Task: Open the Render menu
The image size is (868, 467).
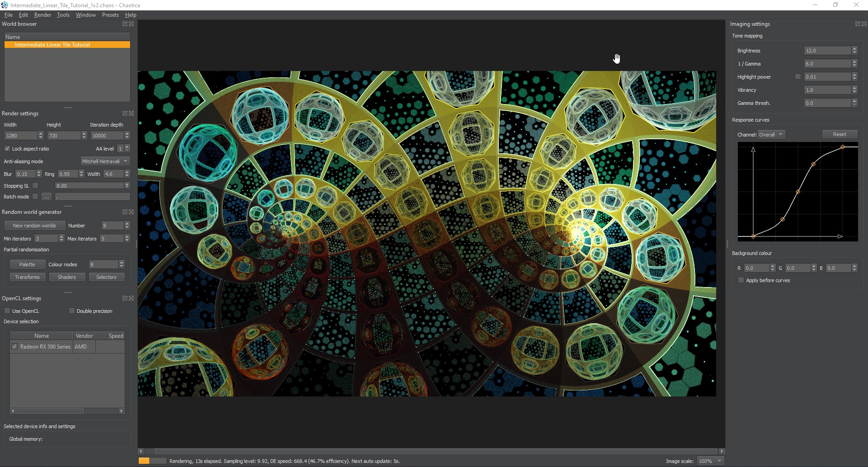Action: click(x=42, y=15)
